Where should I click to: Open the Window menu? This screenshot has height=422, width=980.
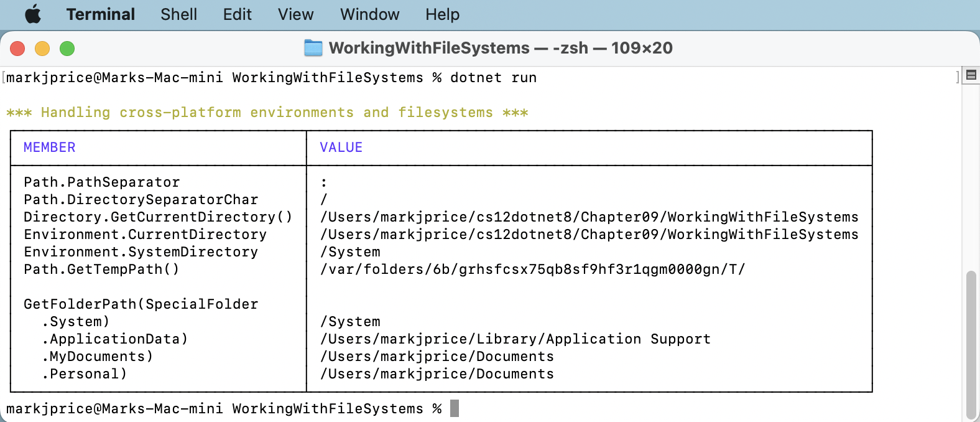370,14
